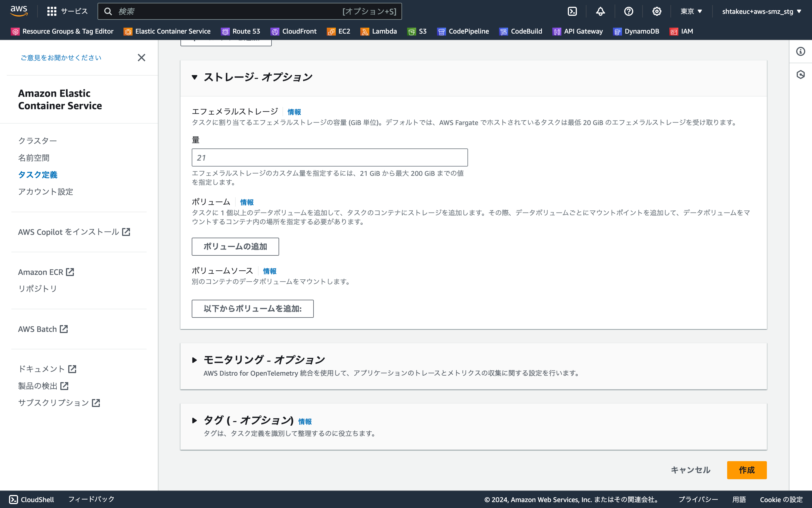Go to 名前空間 in the sidebar

(x=34, y=157)
